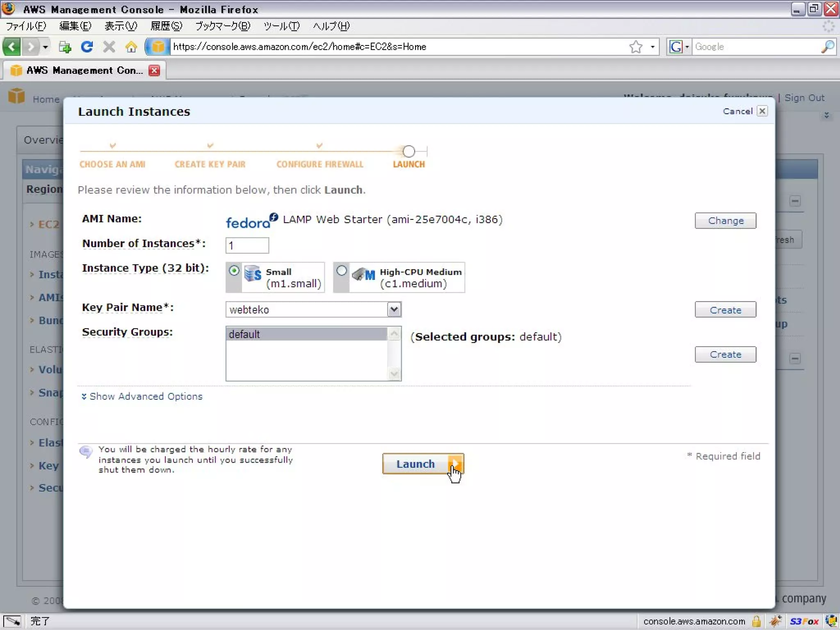This screenshot has width=840, height=630.
Task: Click the Firefox title bar logo icon
Action: coord(9,9)
